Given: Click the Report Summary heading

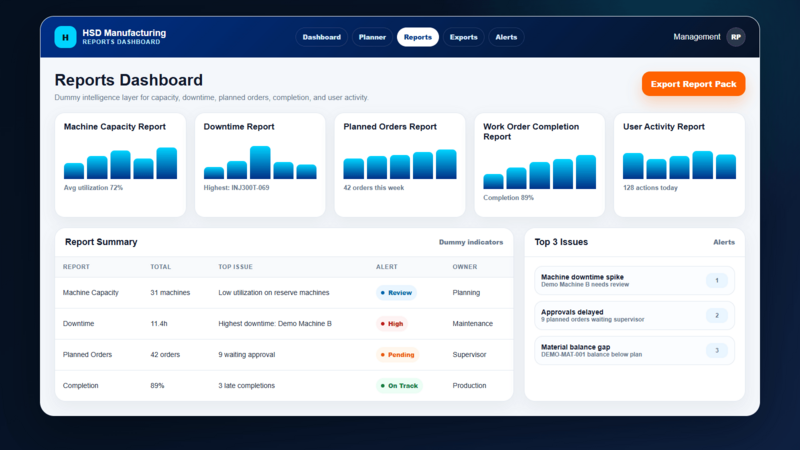Looking at the screenshot, I should (x=101, y=242).
